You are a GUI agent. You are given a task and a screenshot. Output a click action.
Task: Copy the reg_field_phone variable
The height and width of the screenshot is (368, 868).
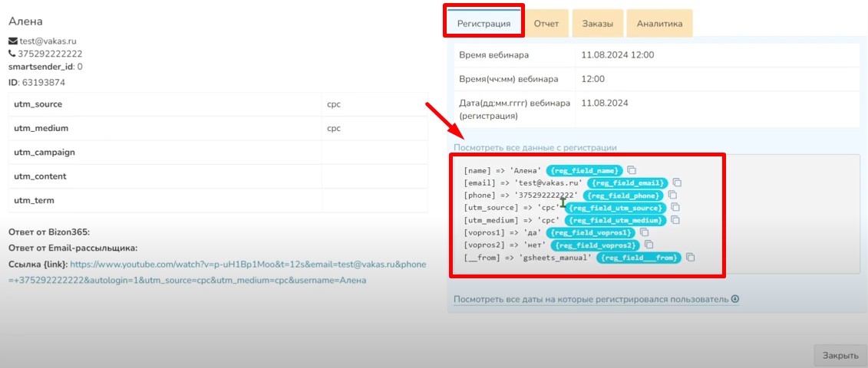[x=672, y=195]
